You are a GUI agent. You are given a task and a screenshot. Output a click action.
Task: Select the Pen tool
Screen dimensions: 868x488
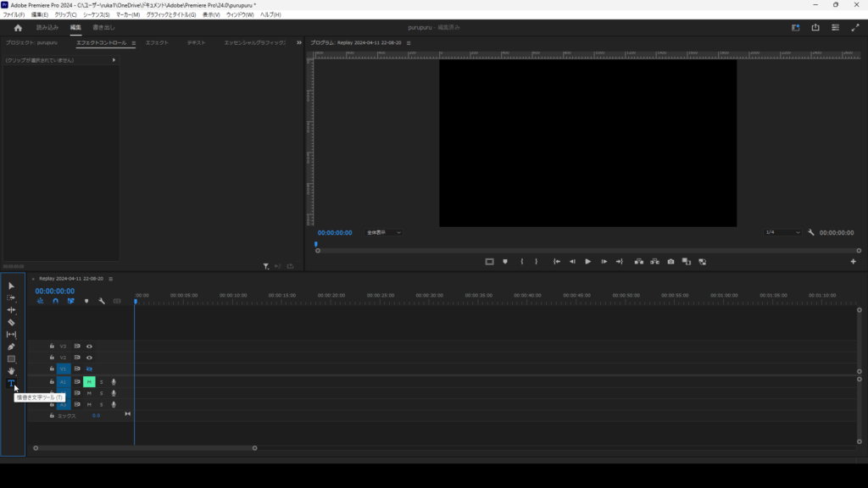pos(11,347)
